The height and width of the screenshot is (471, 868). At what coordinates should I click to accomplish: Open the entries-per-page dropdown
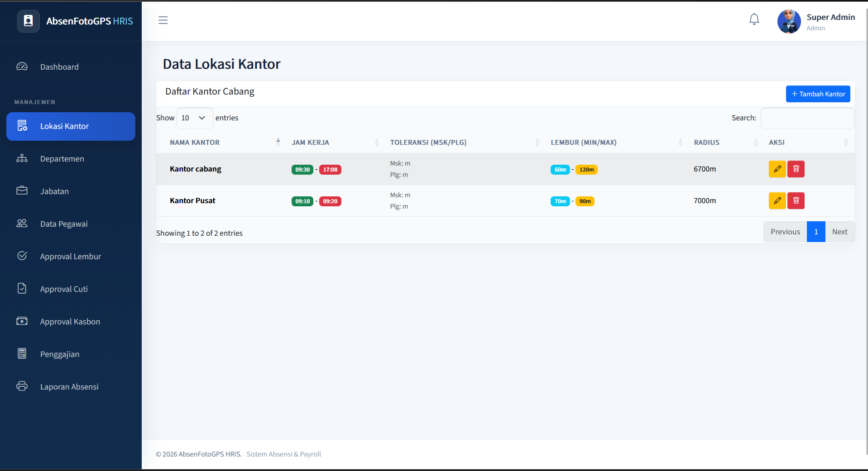[194, 118]
